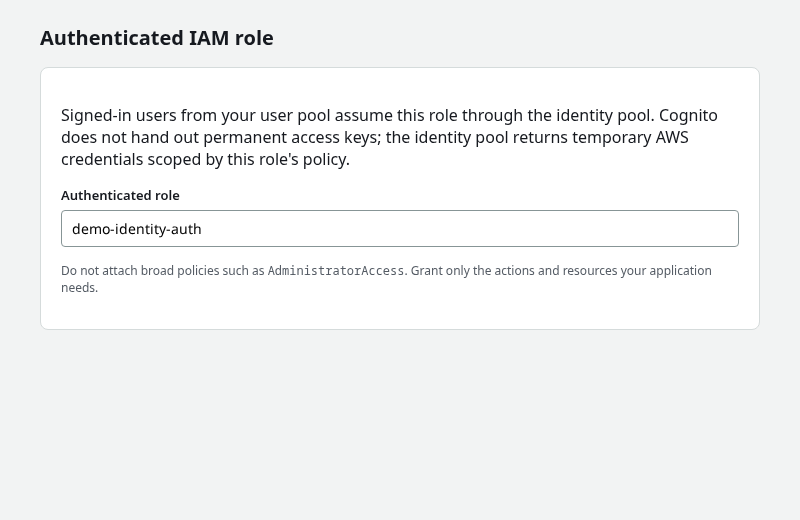The image size is (800, 520).
Task: Select the 'Authenticated IAM role' heading
Action: [157, 38]
